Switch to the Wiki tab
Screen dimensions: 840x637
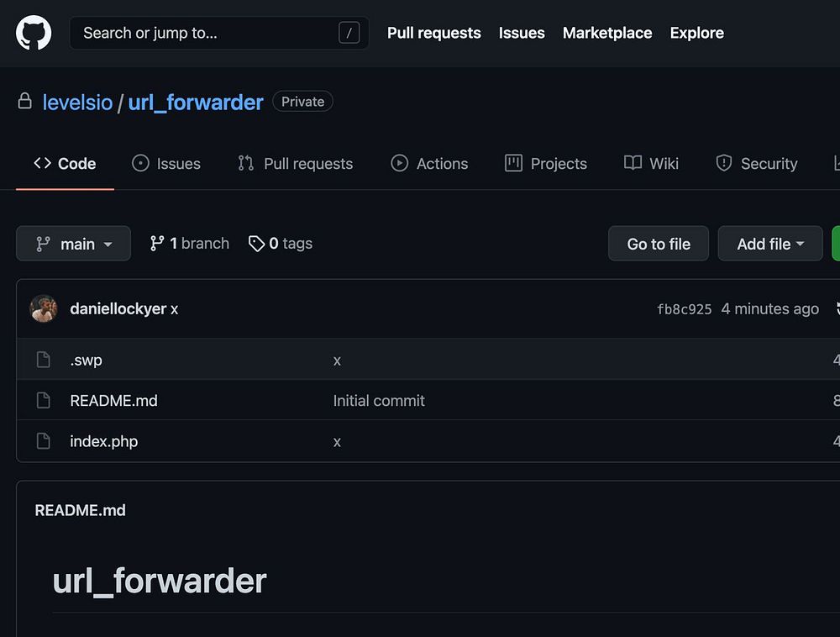pyautogui.click(x=651, y=163)
